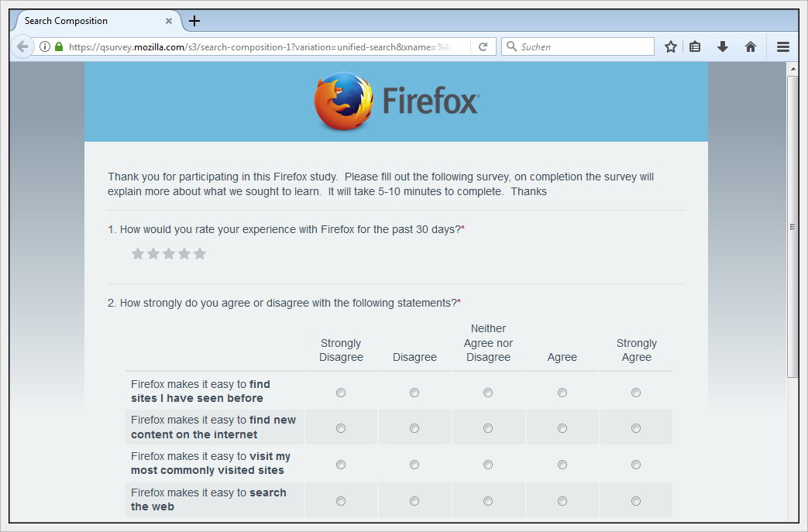Close the Search Composition tab
The width and height of the screenshot is (808, 532).
169,21
